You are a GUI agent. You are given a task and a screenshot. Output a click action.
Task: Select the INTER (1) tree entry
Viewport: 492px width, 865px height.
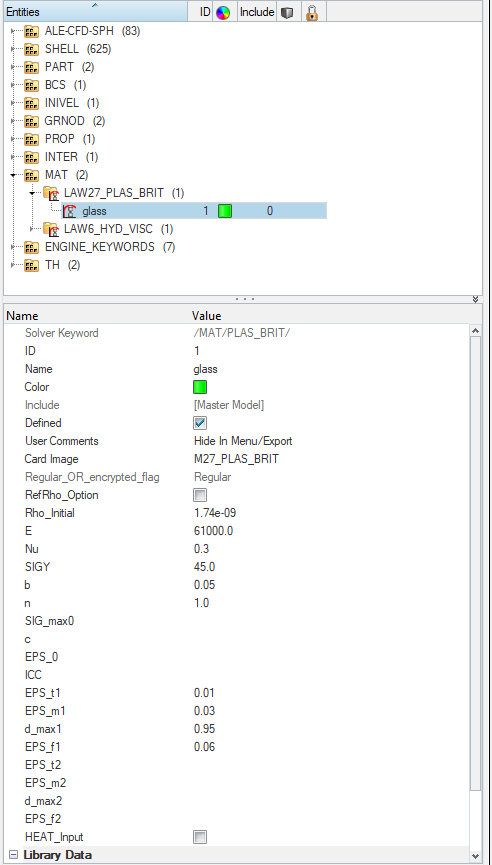(71, 157)
